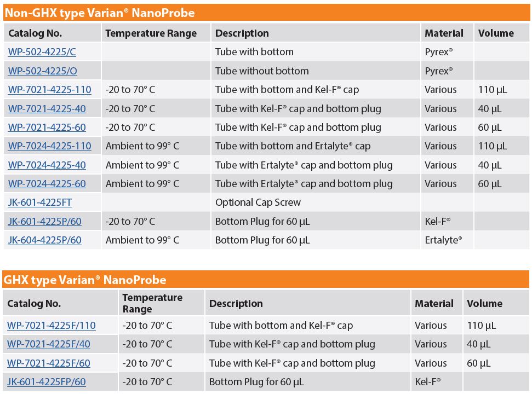
Task: Follow the WP-7021-4225-110 link
Action: click(49, 89)
